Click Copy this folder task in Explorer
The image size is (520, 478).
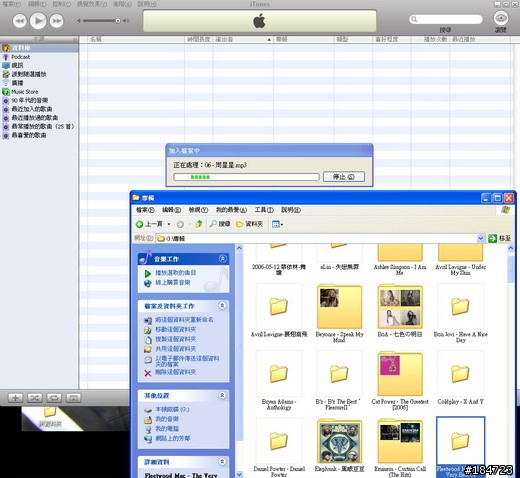pyautogui.click(x=170, y=339)
